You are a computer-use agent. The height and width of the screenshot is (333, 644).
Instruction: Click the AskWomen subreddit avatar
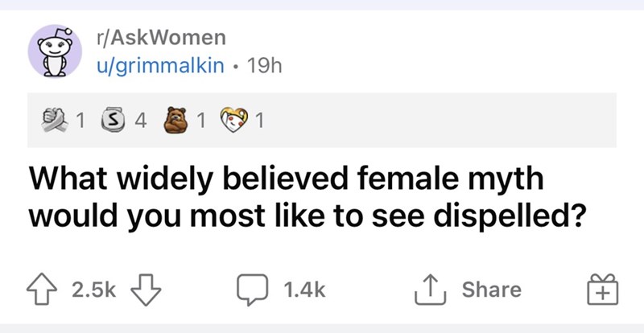point(55,51)
